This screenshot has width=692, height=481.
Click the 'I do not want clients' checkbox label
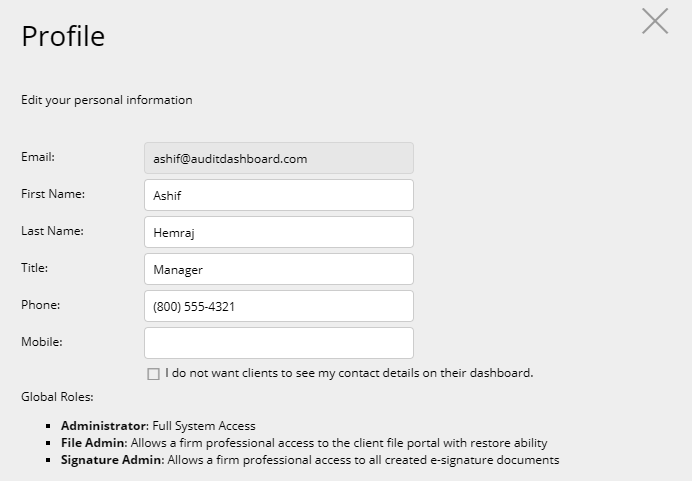click(349, 373)
